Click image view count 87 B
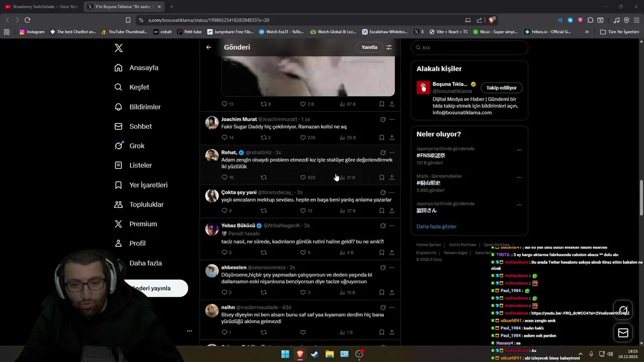The height and width of the screenshot is (362, 644). [x=348, y=104]
